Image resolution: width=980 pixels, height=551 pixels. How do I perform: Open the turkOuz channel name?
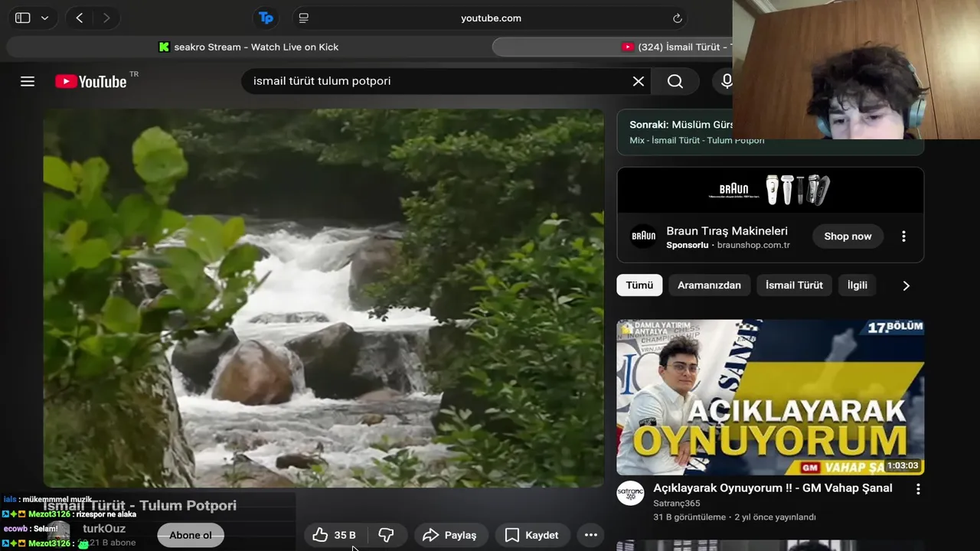point(104,529)
